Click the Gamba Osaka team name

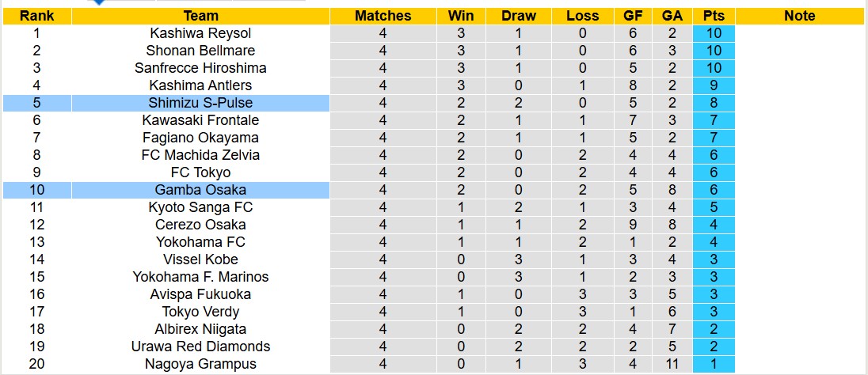click(200, 190)
